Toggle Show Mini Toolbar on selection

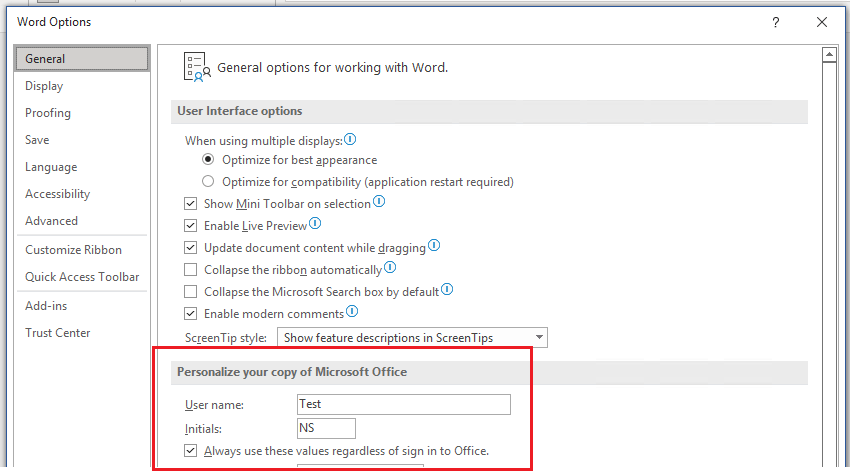191,204
